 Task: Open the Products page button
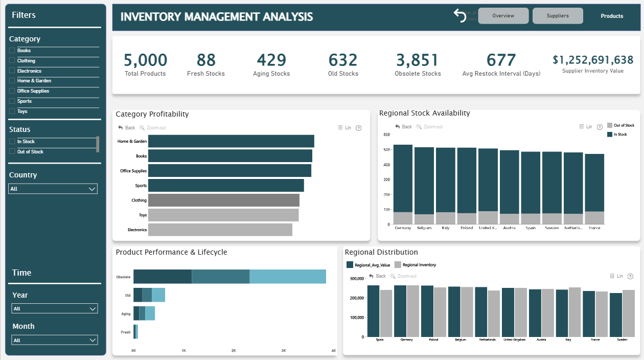(612, 16)
